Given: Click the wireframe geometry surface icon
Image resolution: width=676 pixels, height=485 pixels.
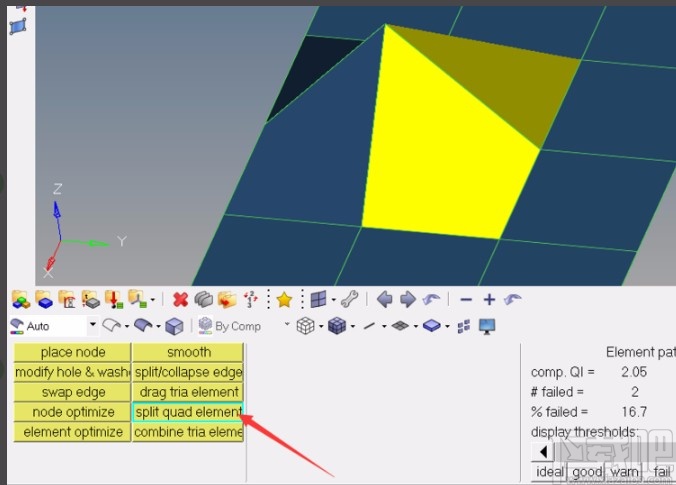Looking at the screenshot, I should pyautogui.click(x=111, y=325).
